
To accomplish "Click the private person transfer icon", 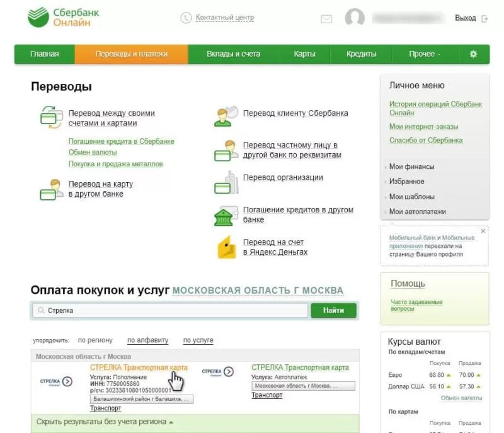I will tap(226, 151).
